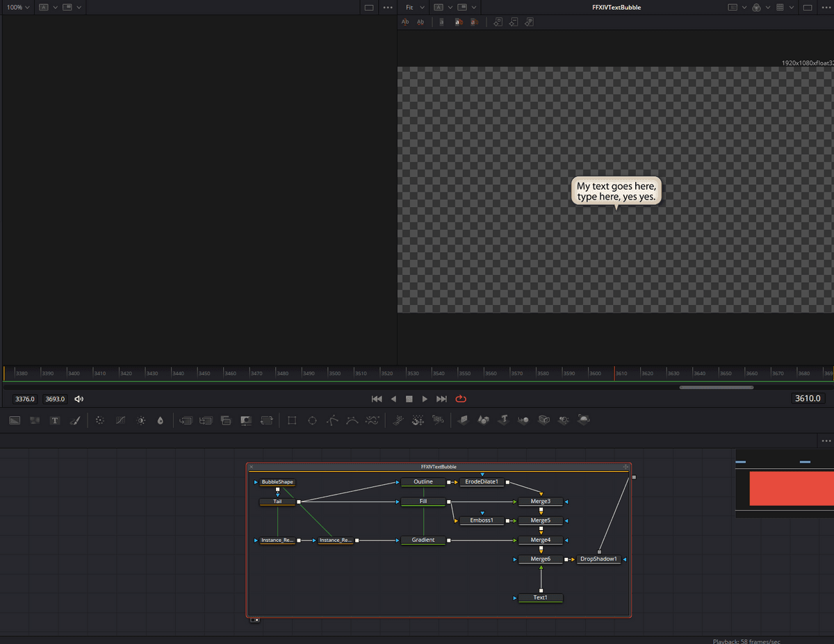Toggle single viewer layout in left viewer
This screenshot has height=644, width=834.
click(369, 7)
